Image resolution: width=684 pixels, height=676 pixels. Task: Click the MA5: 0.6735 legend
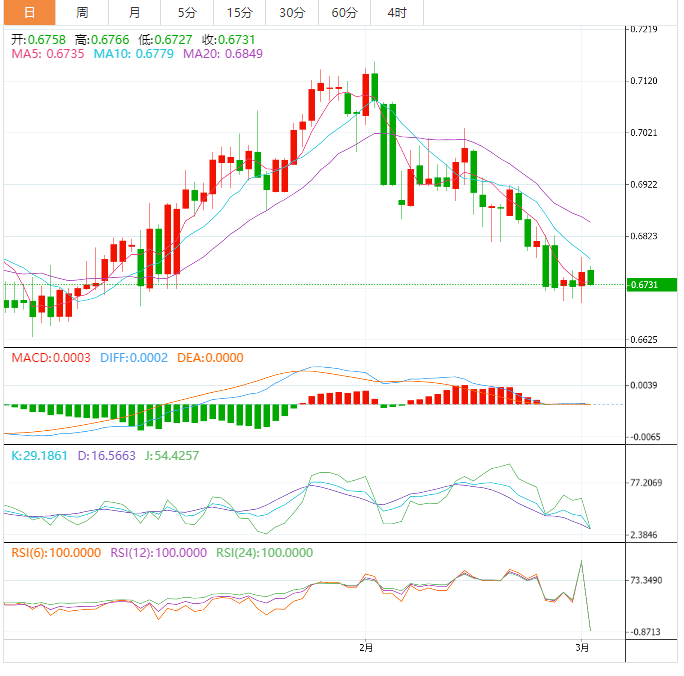(48, 54)
